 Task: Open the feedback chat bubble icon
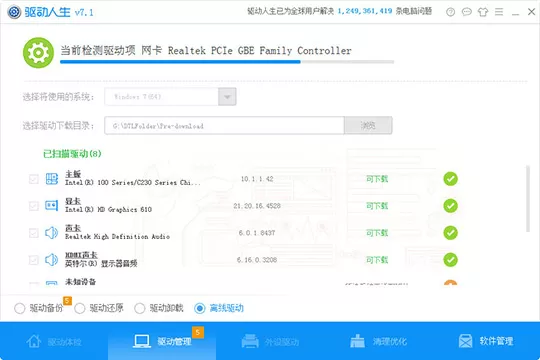466,12
